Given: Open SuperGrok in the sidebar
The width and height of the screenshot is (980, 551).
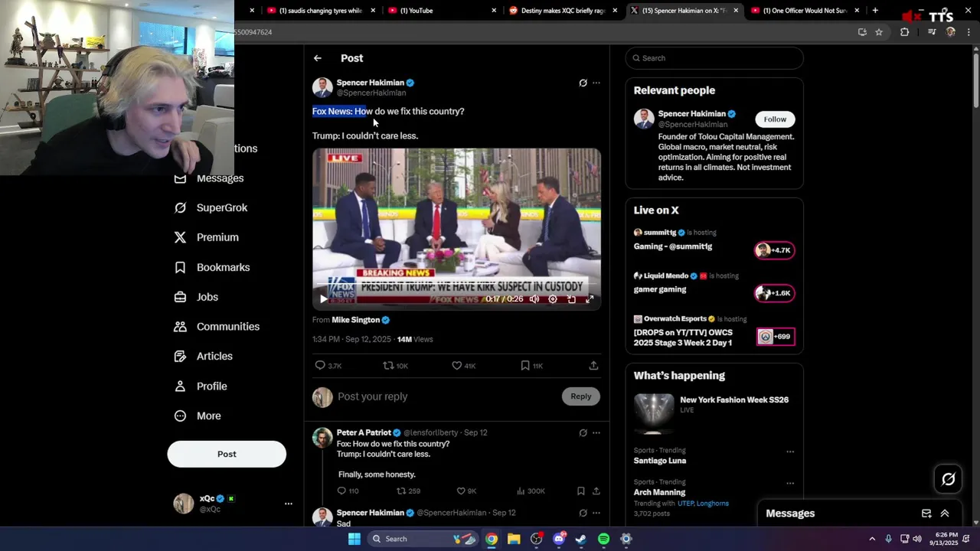Looking at the screenshot, I should pos(211,208).
